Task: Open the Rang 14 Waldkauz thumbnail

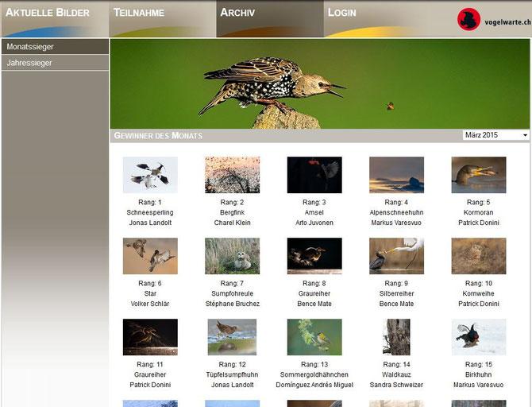Action: pyautogui.click(x=397, y=337)
